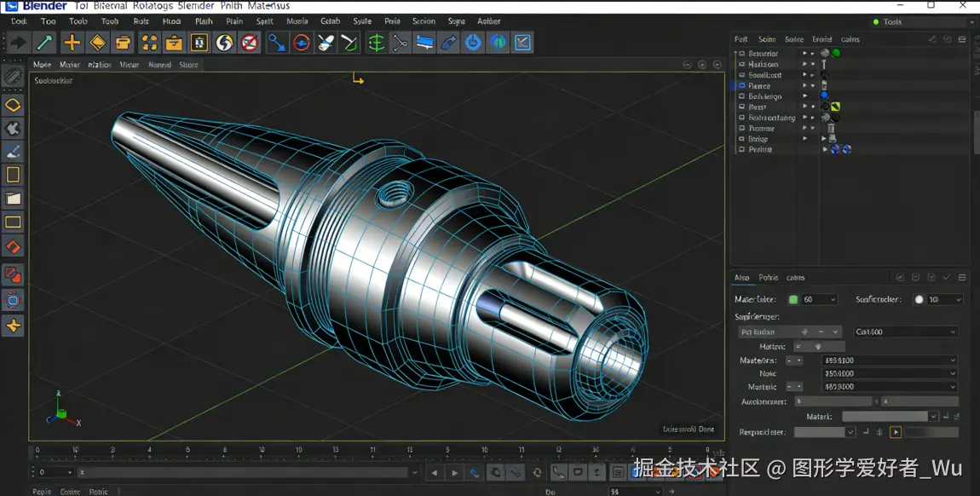Select the white folder icon in left sidebar
Viewport: 980px width, 496px height.
(13, 199)
